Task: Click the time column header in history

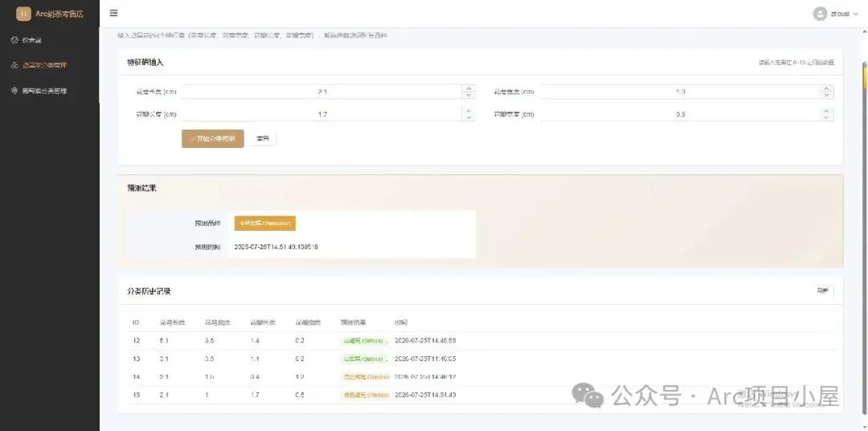Action: point(401,322)
